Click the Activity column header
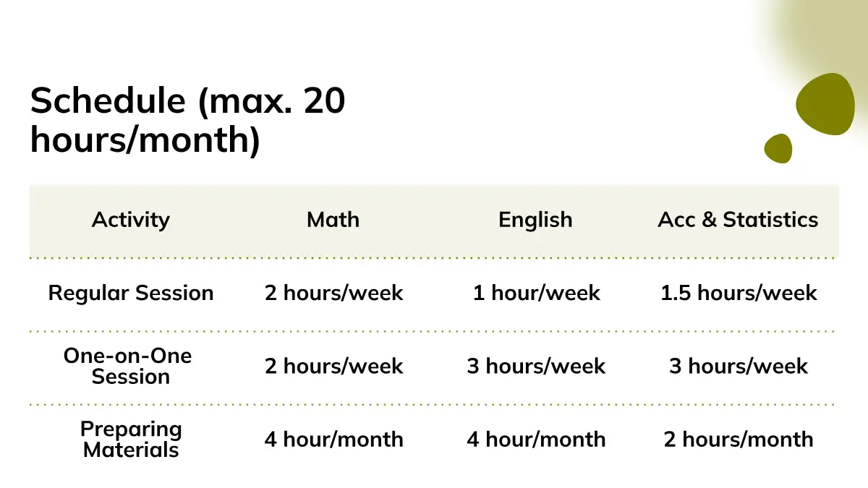 [x=131, y=220]
